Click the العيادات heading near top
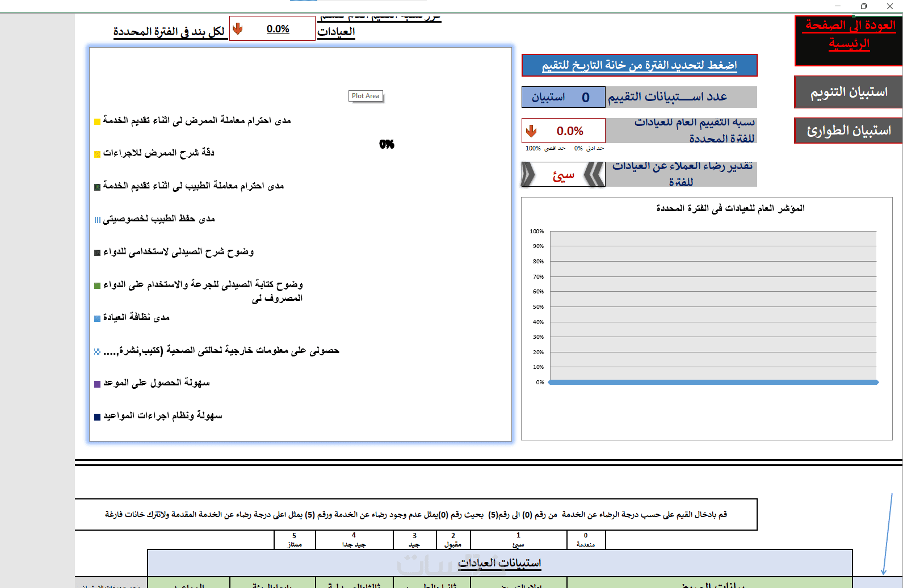Viewport: 903px width, 588px height. pos(336,32)
